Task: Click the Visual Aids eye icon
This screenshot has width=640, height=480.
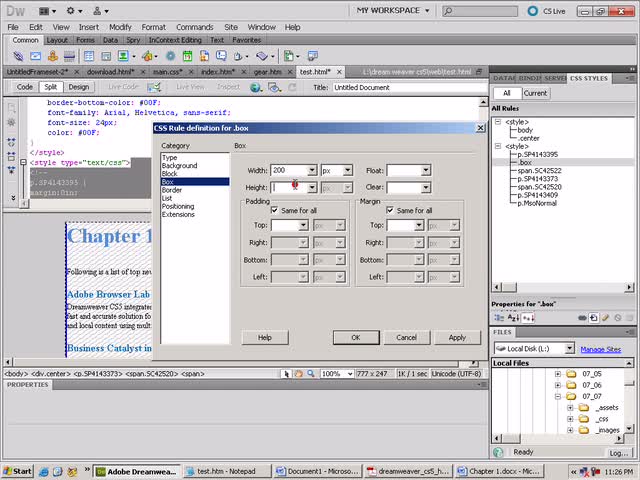Action: pyautogui.click(x=274, y=87)
